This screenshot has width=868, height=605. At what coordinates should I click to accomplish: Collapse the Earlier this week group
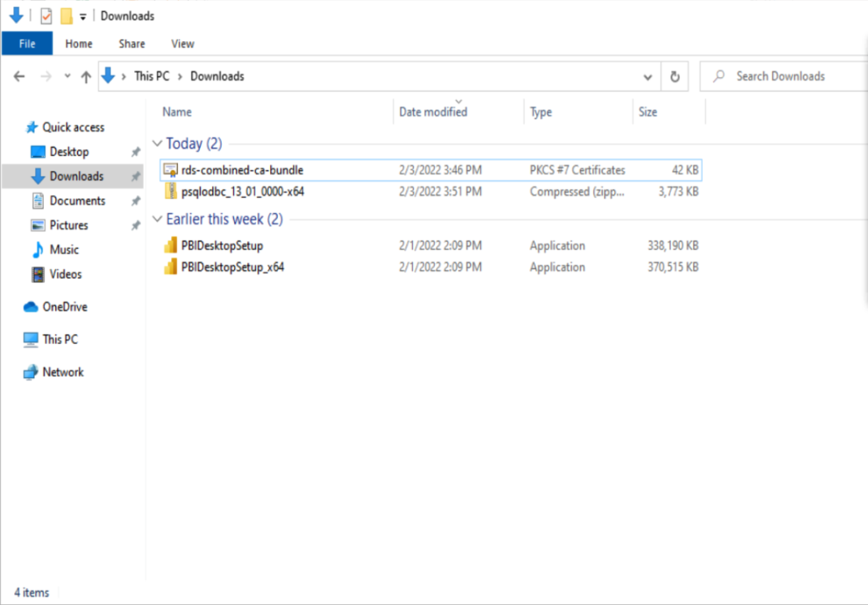click(157, 219)
